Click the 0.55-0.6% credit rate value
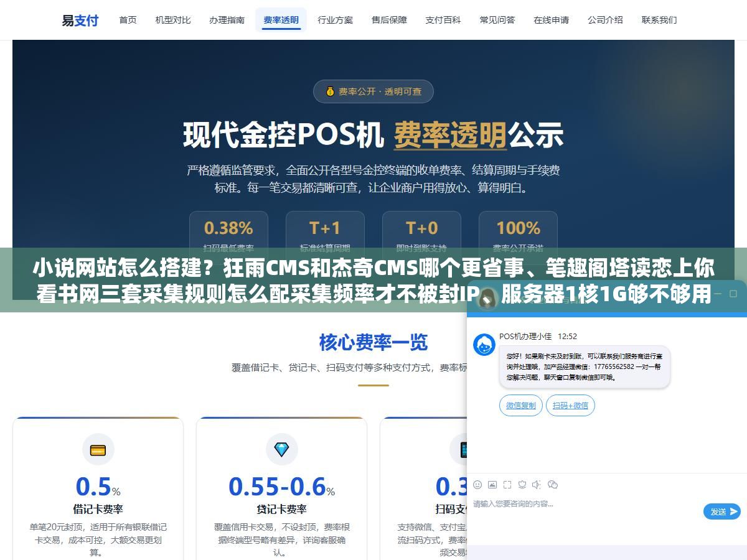Screen dimensions: 747x560 281,487
